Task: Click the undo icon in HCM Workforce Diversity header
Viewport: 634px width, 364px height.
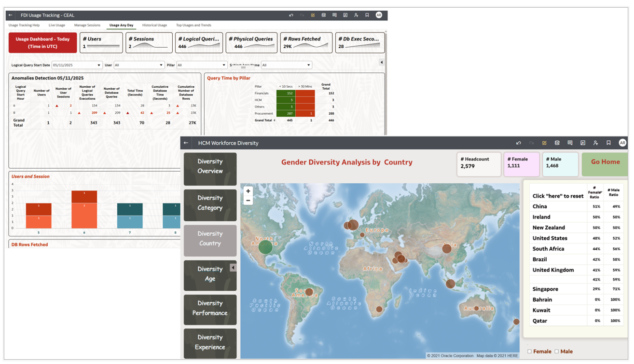Action: click(518, 143)
